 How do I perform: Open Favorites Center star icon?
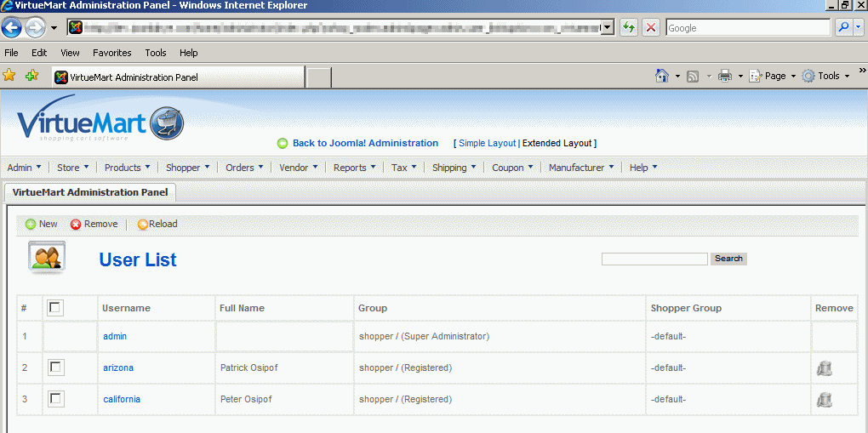click(9, 75)
